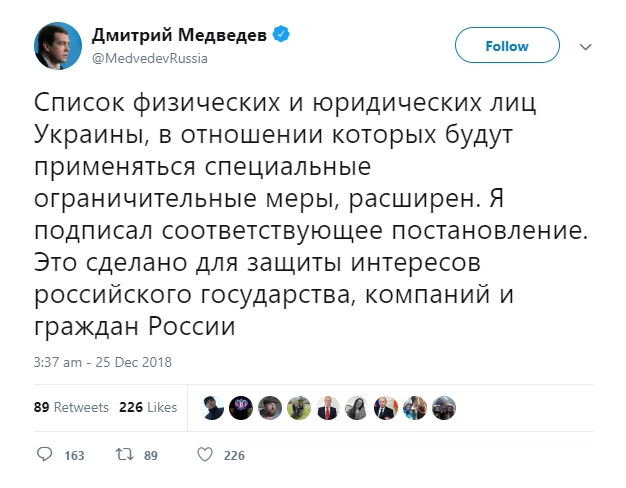Click the 226 count beside the heart
626x488 pixels.
pos(234,456)
